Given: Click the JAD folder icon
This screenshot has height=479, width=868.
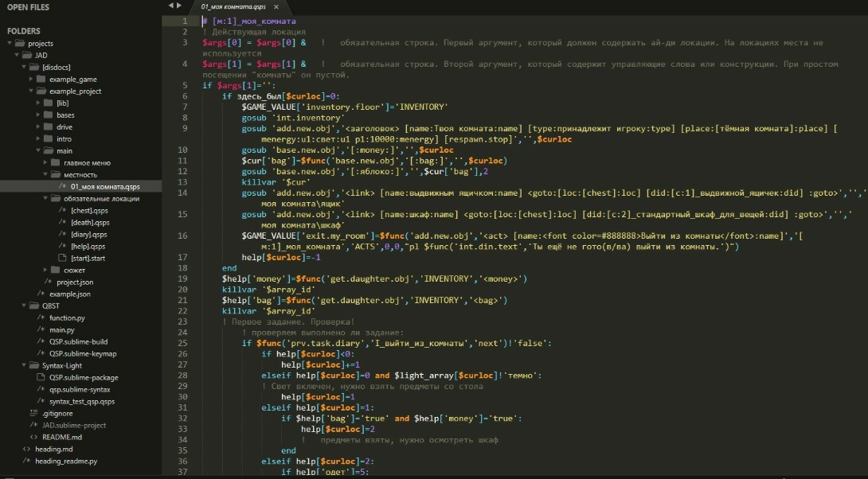Looking at the screenshot, I should click(27, 56).
